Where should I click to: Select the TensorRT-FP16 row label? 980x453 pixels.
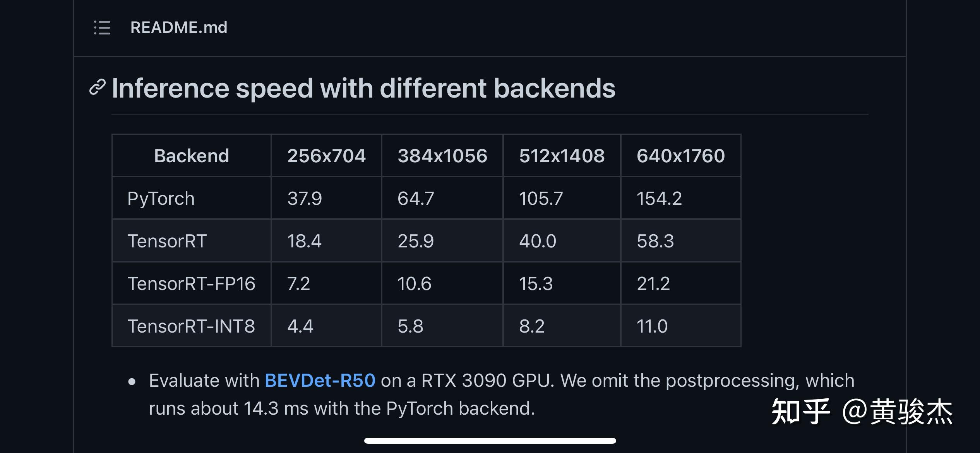(191, 283)
